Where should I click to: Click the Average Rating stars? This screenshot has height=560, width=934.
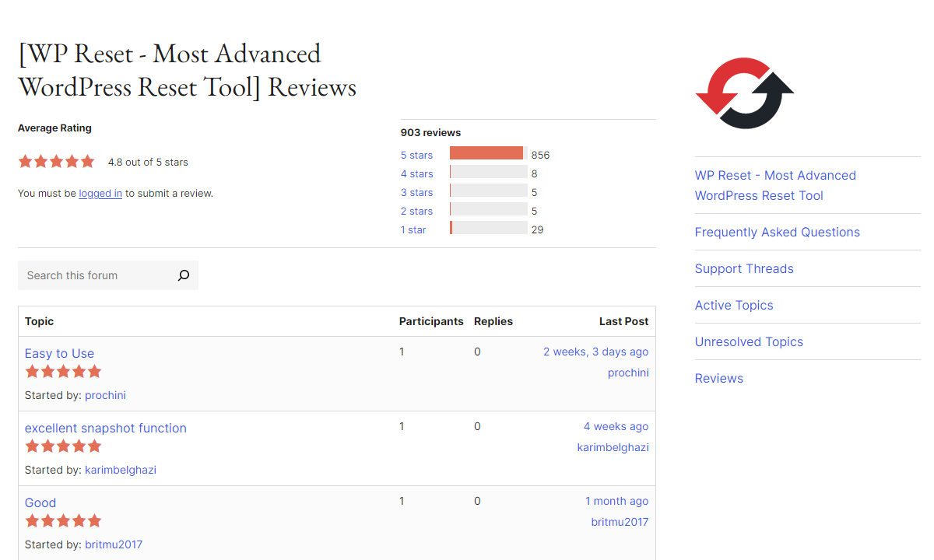56,162
